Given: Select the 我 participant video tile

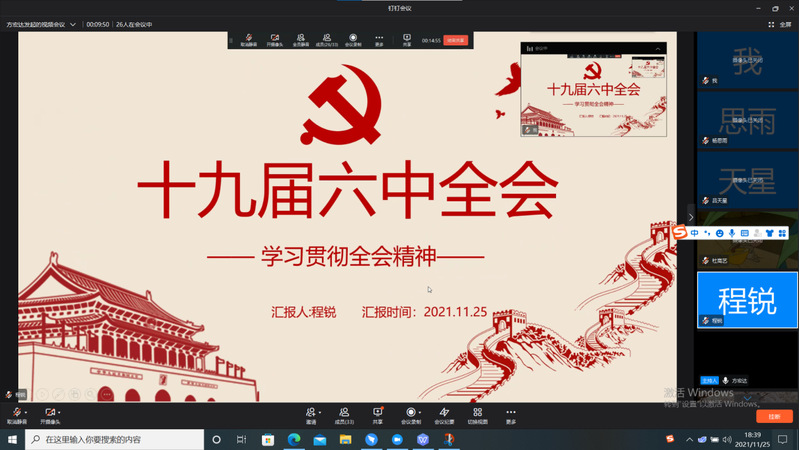Looking at the screenshot, I should pos(747,60).
